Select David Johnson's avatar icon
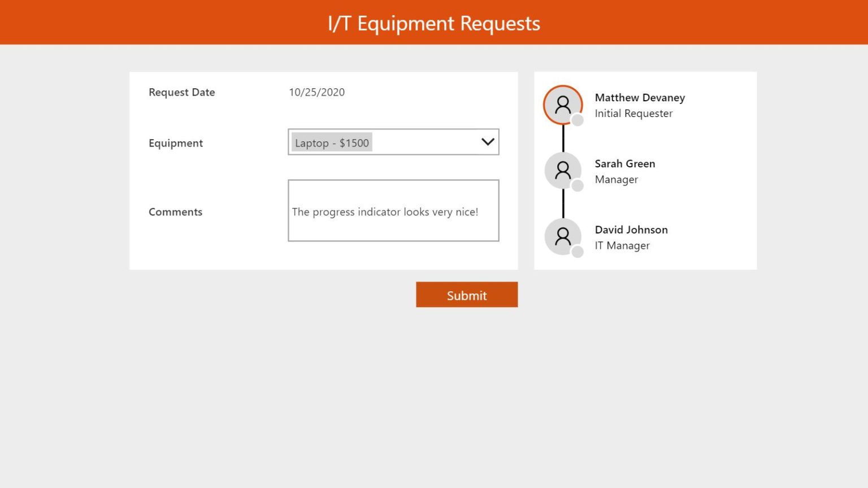 (563, 236)
